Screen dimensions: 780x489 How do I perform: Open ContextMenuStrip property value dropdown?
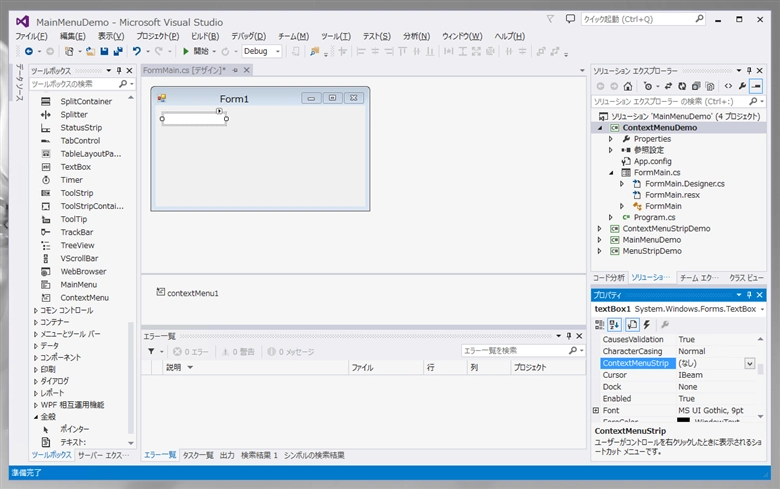[750, 364]
